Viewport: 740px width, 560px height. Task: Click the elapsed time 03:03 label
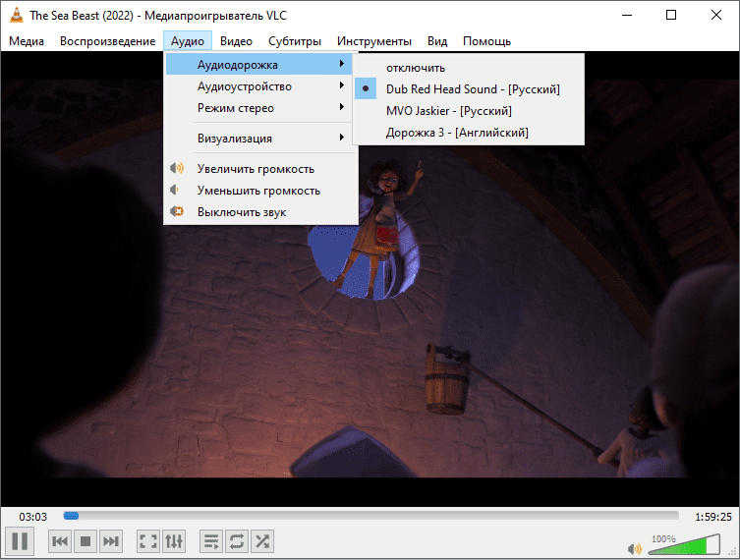coord(33,517)
